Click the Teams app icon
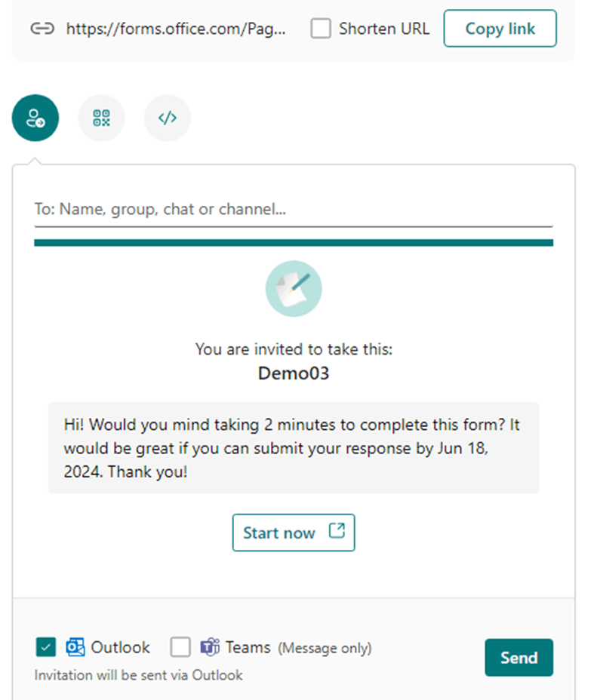Screen dimensions: 597x700 click(x=209, y=647)
